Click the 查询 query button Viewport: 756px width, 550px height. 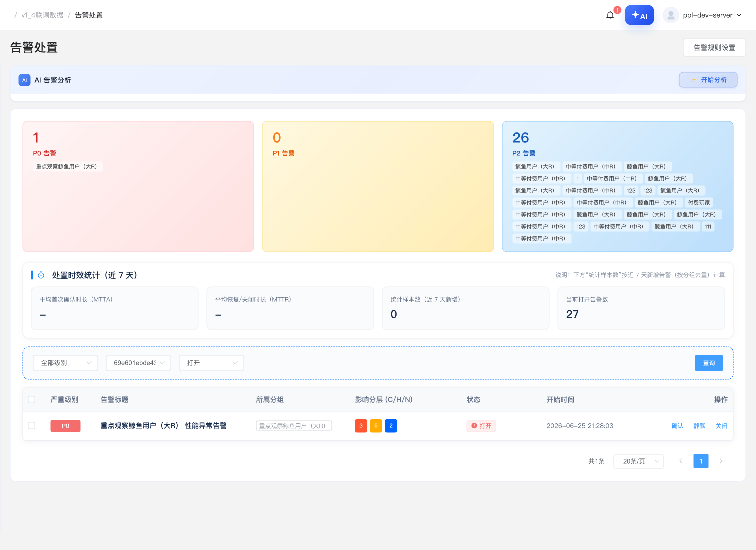709,363
